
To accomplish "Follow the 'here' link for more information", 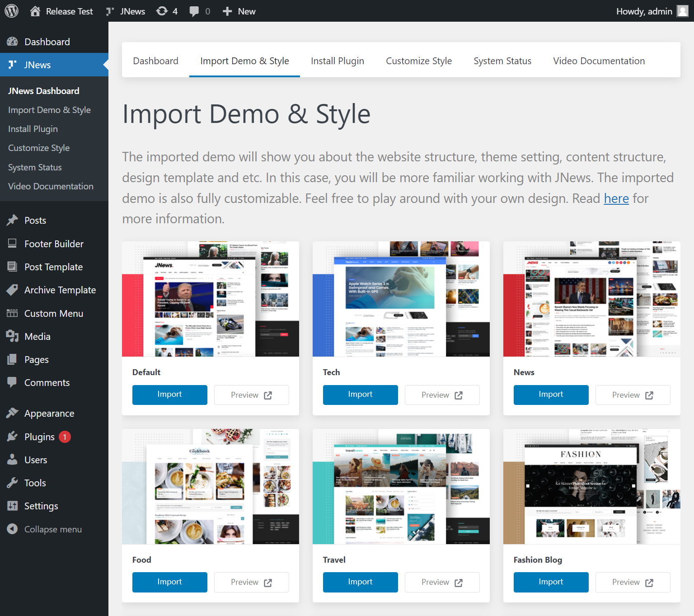I will click(x=616, y=198).
